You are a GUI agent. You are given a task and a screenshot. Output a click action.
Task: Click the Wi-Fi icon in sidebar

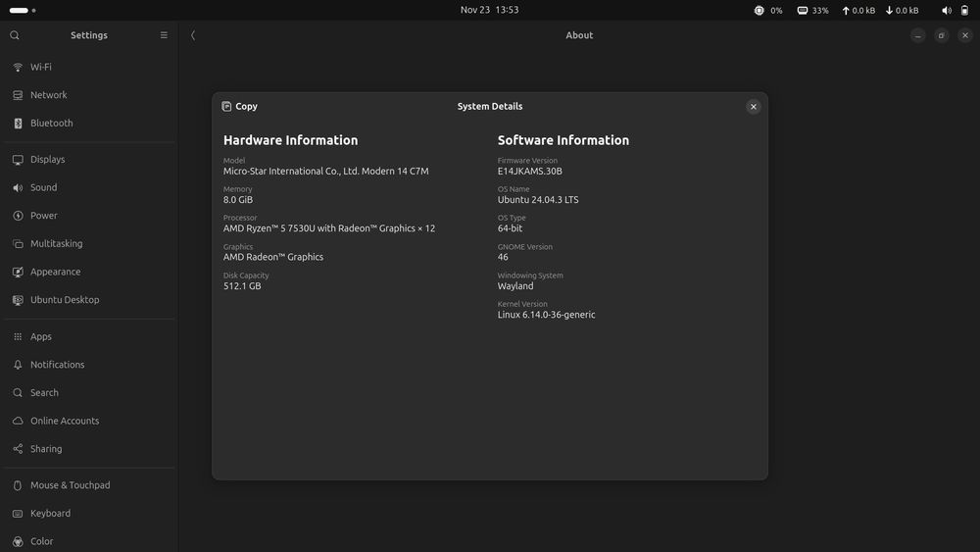pyautogui.click(x=18, y=67)
